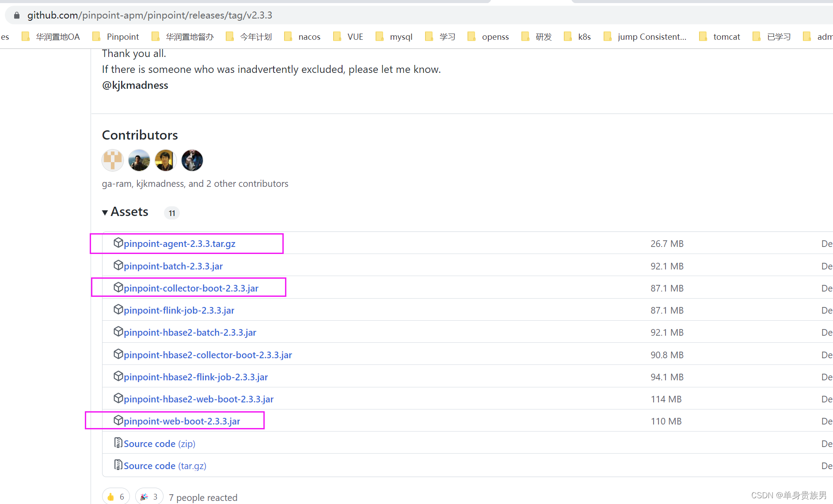Open the Pinpoint bookmark folder

pyautogui.click(x=116, y=37)
